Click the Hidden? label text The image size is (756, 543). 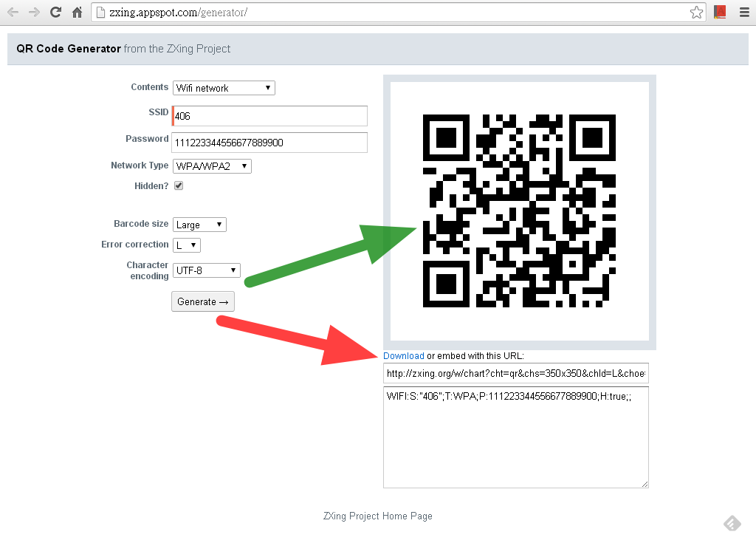click(151, 186)
